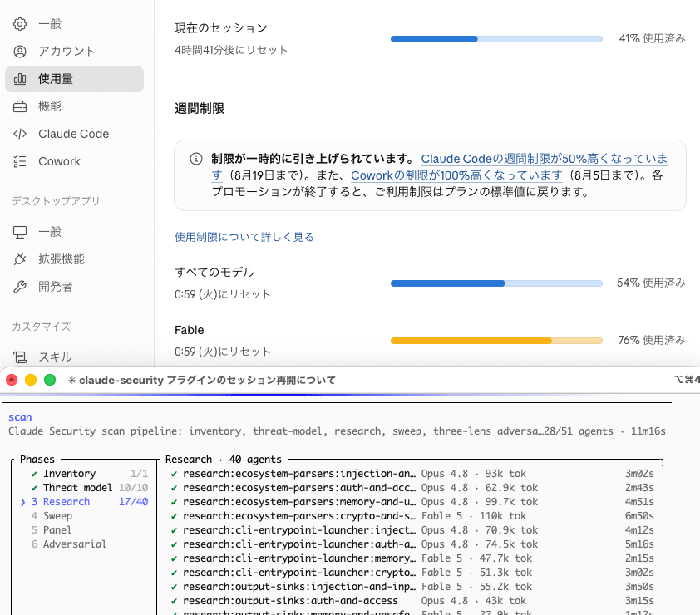Click the 76% 使用済み label
The width and height of the screenshot is (700, 615).
click(x=651, y=341)
